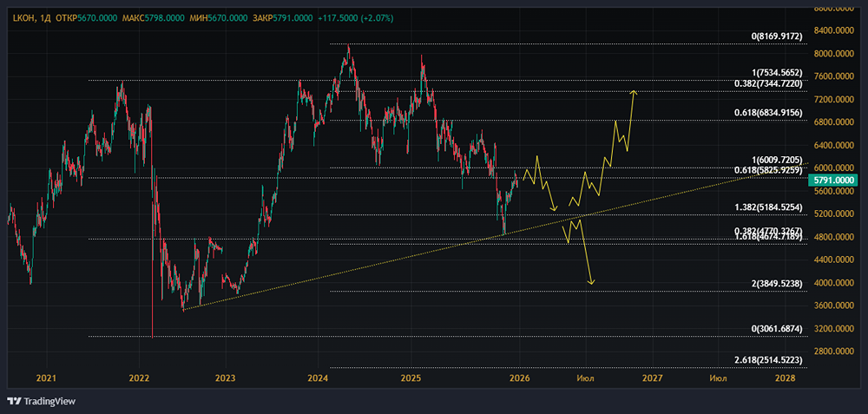Viewport: 868px width, 414px height.
Task: Click the Fibonacci 1(7534.5652) level label
Action: [x=777, y=73]
